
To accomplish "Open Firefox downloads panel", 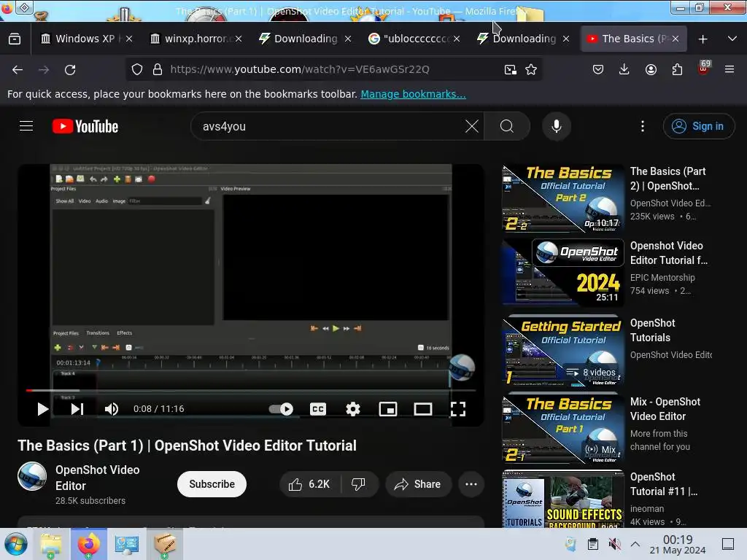I will pyautogui.click(x=624, y=69).
